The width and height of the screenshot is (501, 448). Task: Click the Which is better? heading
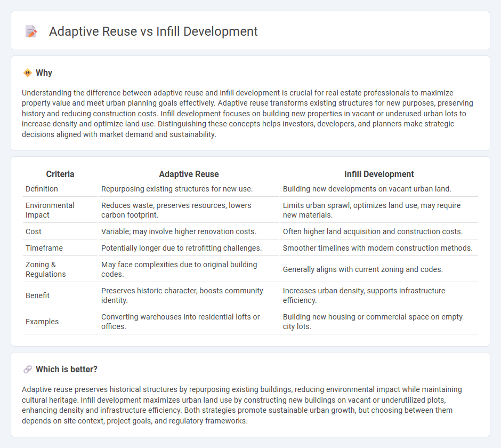pyautogui.click(x=67, y=370)
